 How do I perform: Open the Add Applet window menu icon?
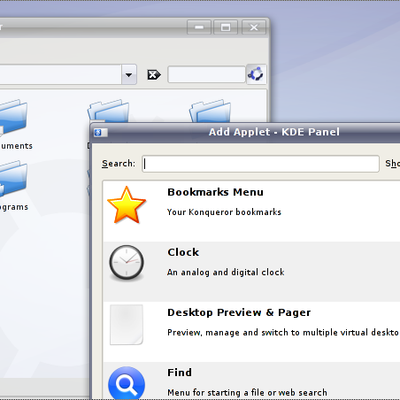click(100, 133)
